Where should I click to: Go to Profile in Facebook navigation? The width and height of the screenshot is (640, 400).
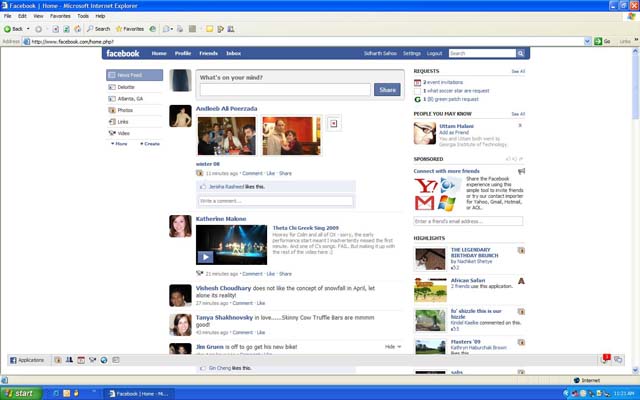click(x=183, y=53)
